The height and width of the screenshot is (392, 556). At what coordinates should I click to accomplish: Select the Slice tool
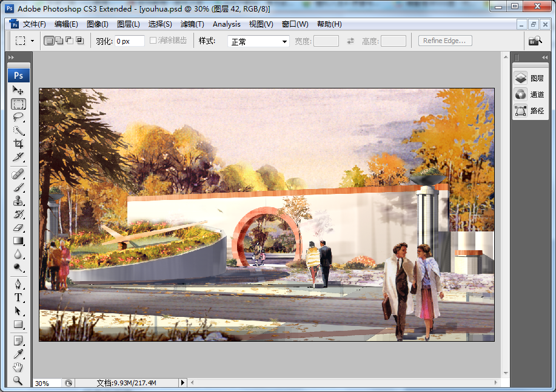(18, 157)
